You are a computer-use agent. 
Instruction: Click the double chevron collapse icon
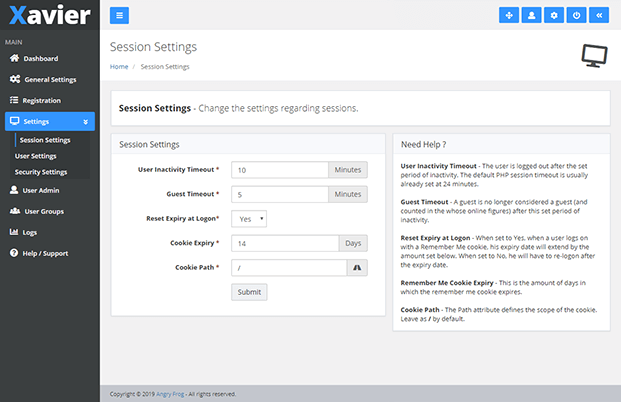coord(599,15)
